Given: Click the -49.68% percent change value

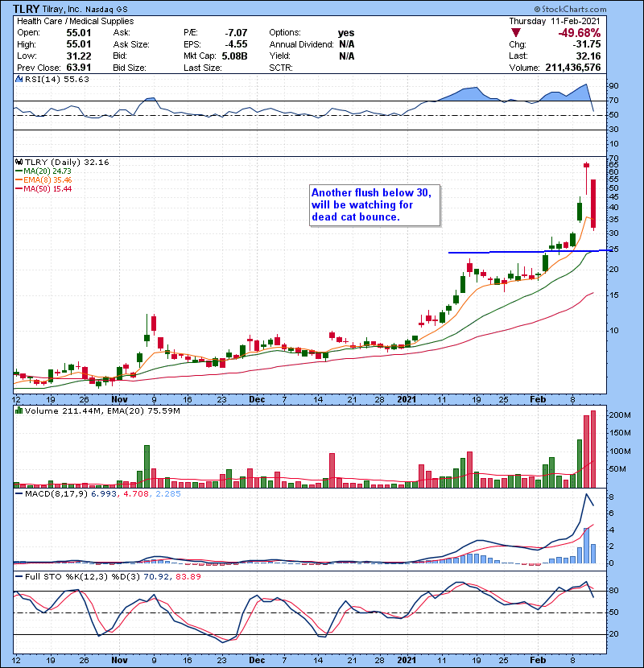Looking at the screenshot, I should tap(580, 33).
